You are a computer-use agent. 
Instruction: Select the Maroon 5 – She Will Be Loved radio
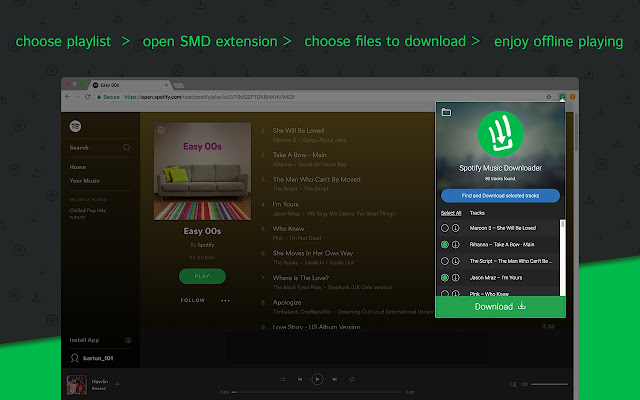444,228
